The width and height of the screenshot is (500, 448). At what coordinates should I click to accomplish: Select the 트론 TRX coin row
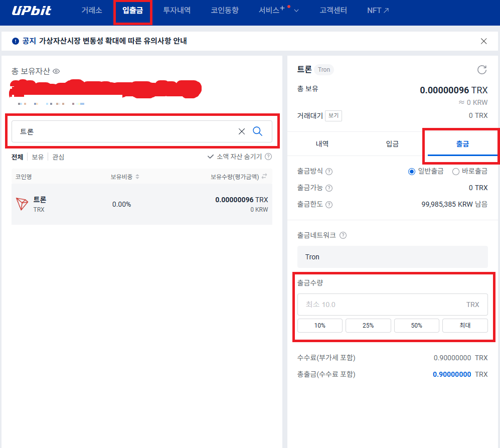141,204
